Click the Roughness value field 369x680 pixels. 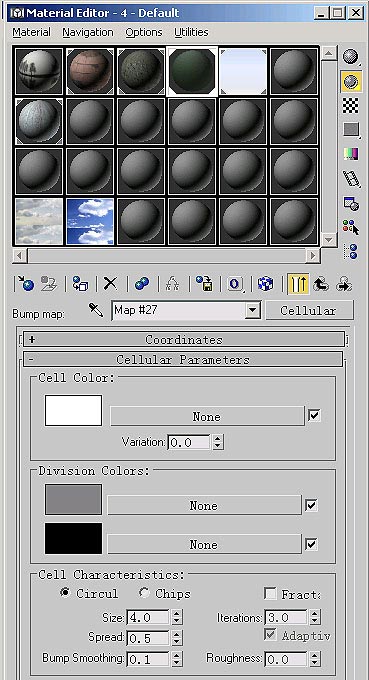pyautogui.click(x=286, y=659)
